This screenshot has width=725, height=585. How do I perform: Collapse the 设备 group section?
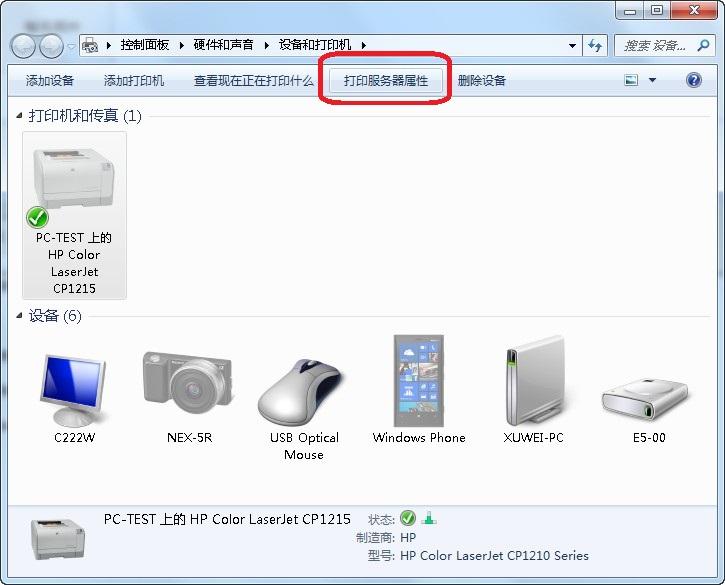point(20,317)
